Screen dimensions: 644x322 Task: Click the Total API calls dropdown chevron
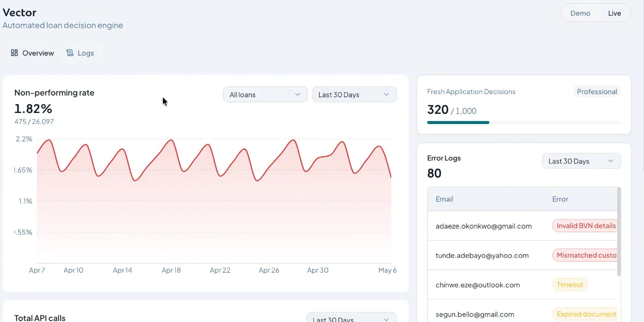tap(387, 319)
